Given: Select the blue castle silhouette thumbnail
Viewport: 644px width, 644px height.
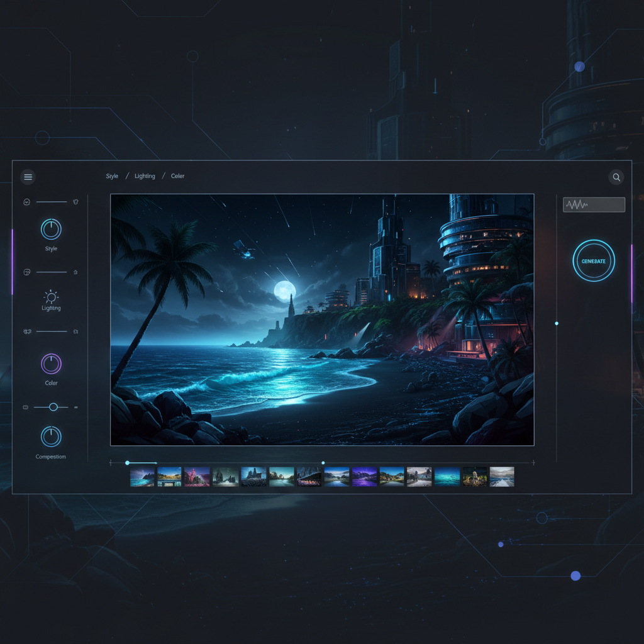Looking at the screenshot, I should [x=254, y=477].
